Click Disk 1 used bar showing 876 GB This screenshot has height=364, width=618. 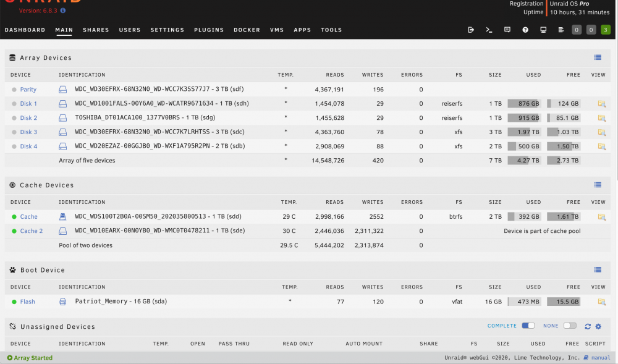pyautogui.click(x=524, y=104)
